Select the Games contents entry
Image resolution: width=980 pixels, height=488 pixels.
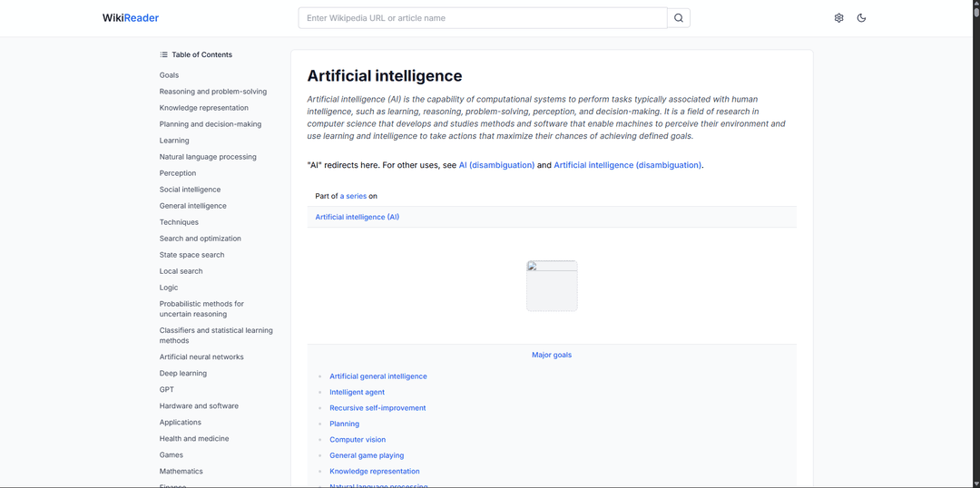(171, 454)
